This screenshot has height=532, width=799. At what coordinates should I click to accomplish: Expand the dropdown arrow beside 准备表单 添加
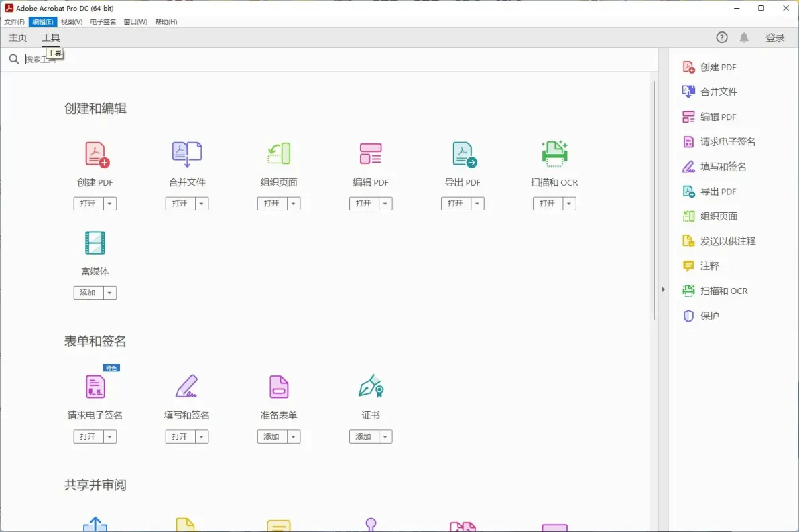point(294,436)
